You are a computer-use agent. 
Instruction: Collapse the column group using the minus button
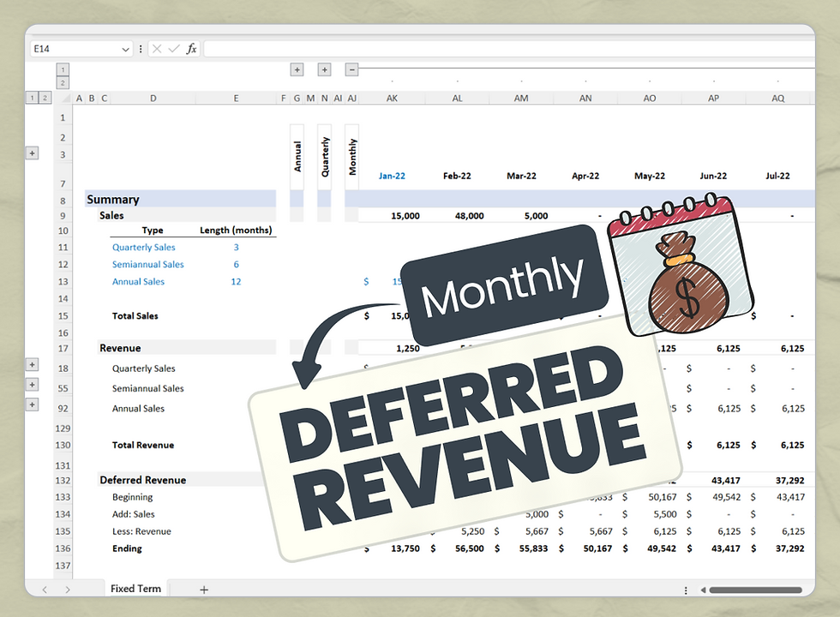click(351, 69)
